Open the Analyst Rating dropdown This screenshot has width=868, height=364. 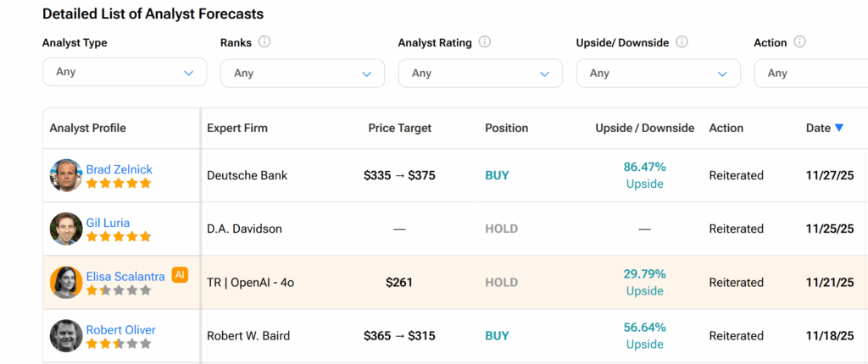click(481, 73)
